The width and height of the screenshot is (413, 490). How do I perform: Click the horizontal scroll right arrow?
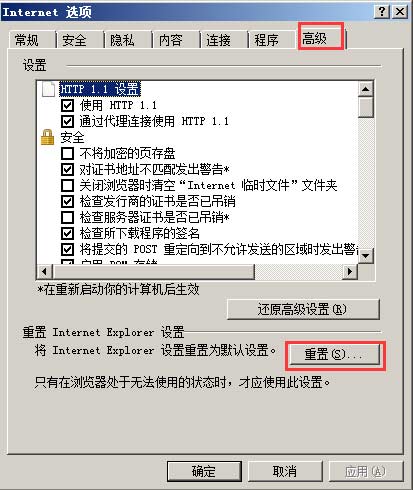tap(350, 272)
